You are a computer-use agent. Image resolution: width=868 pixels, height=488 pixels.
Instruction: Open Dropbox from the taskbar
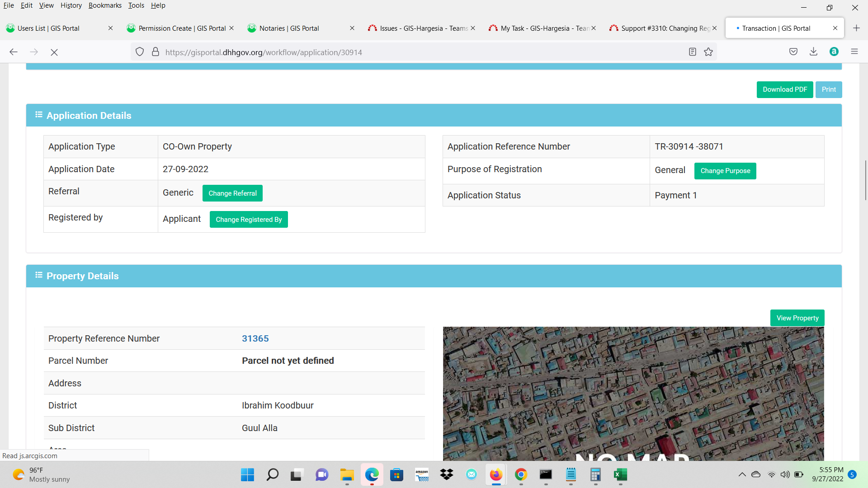[447, 474]
